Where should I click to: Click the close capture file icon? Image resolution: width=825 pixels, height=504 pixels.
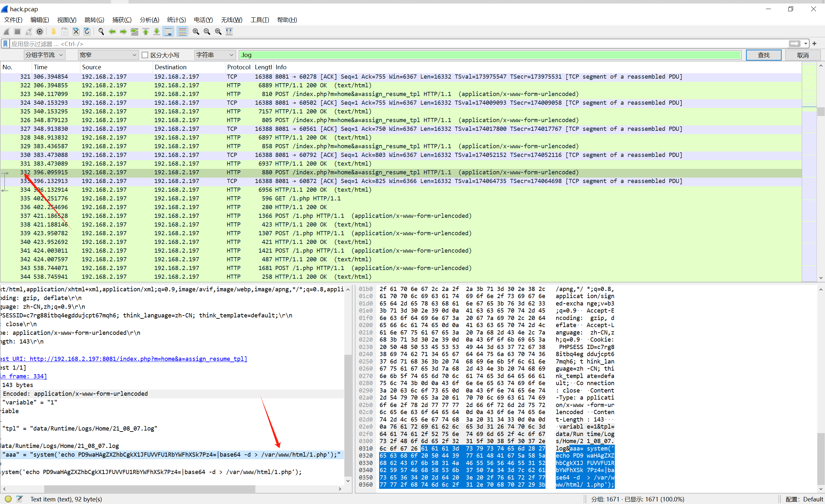coord(76,32)
